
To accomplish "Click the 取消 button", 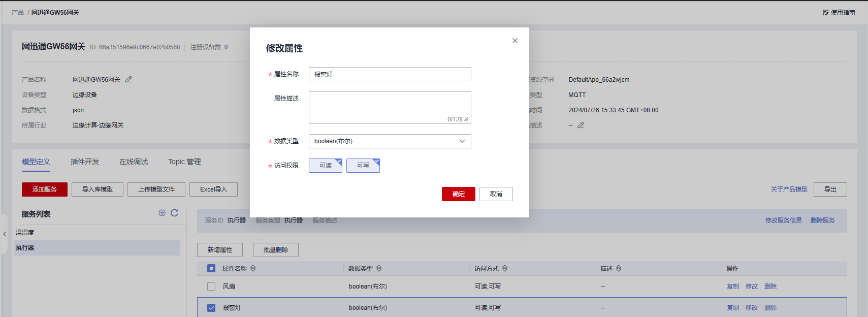I will (x=496, y=194).
